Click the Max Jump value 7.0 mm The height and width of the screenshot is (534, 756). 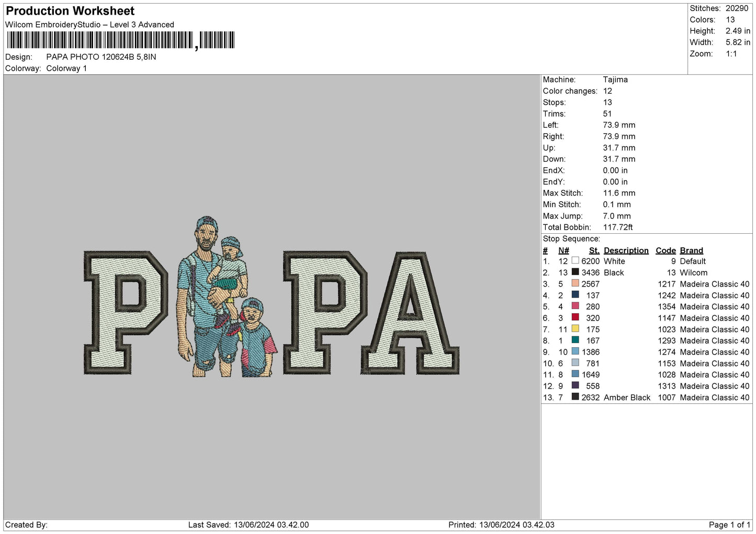(617, 216)
